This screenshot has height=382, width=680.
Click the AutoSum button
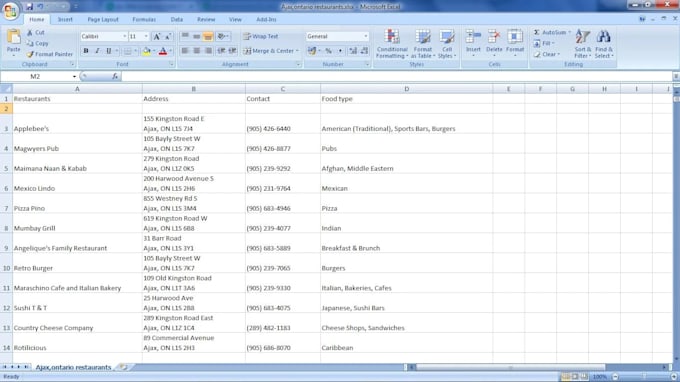coord(551,33)
